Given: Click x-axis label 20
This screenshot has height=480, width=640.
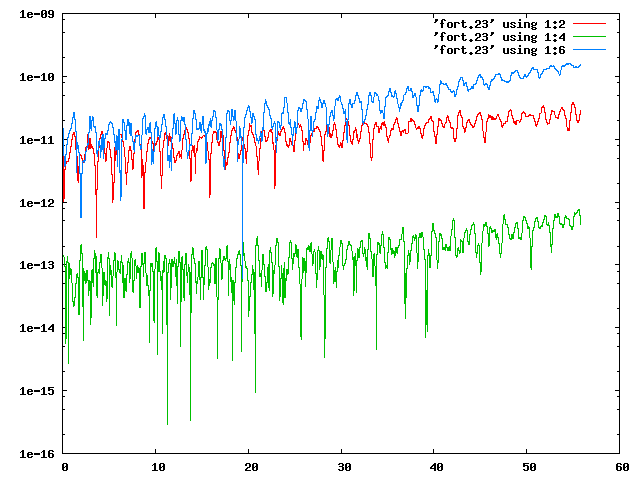Looking at the screenshot, I should tap(251, 467).
